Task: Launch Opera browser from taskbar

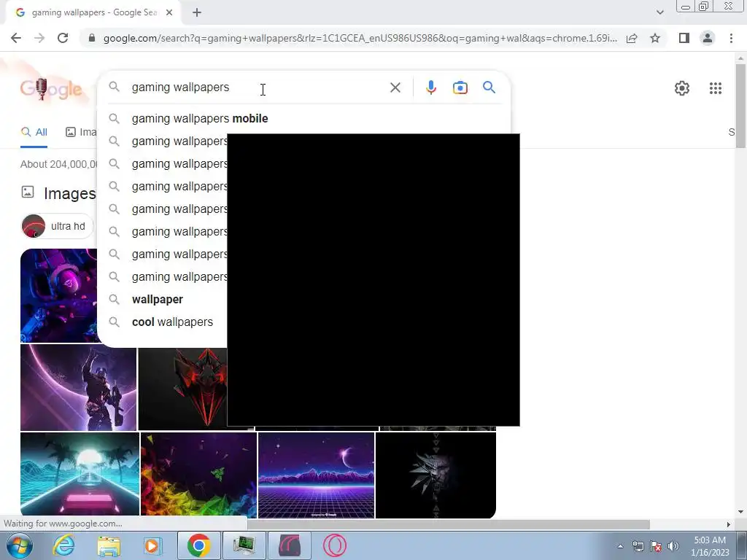Action: point(334,545)
